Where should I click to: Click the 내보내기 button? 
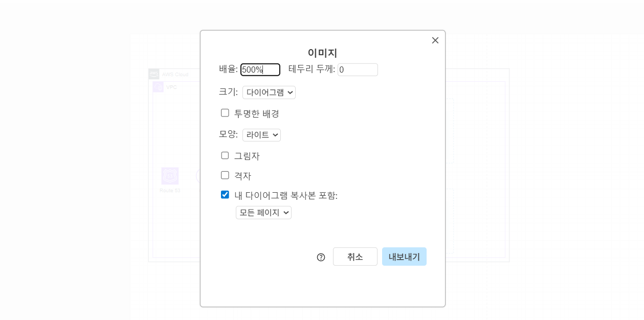pos(404,257)
